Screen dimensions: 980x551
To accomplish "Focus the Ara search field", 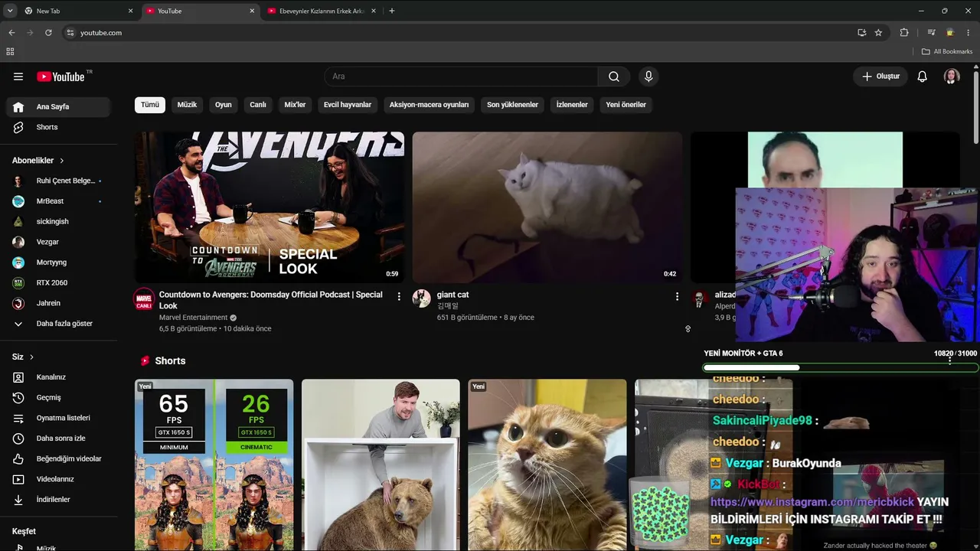I will coord(462,77).
